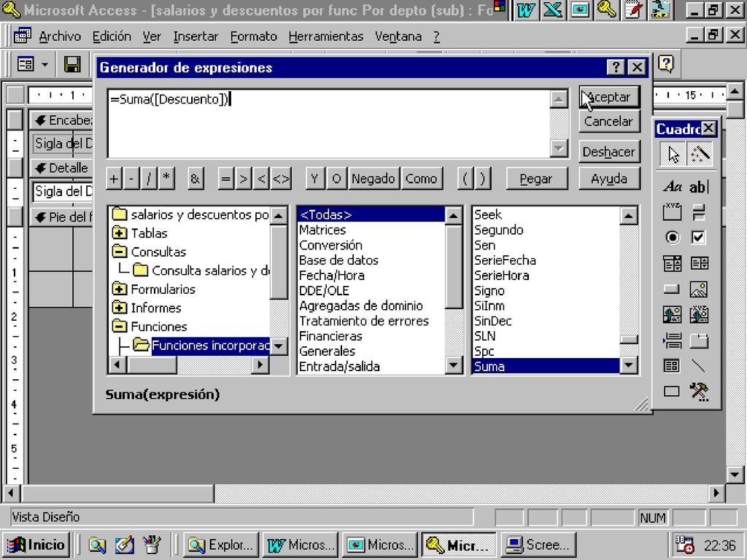Select the Option Button tool in the toolbox
Viewport: 747px width, 560px height.
[672, 237]
